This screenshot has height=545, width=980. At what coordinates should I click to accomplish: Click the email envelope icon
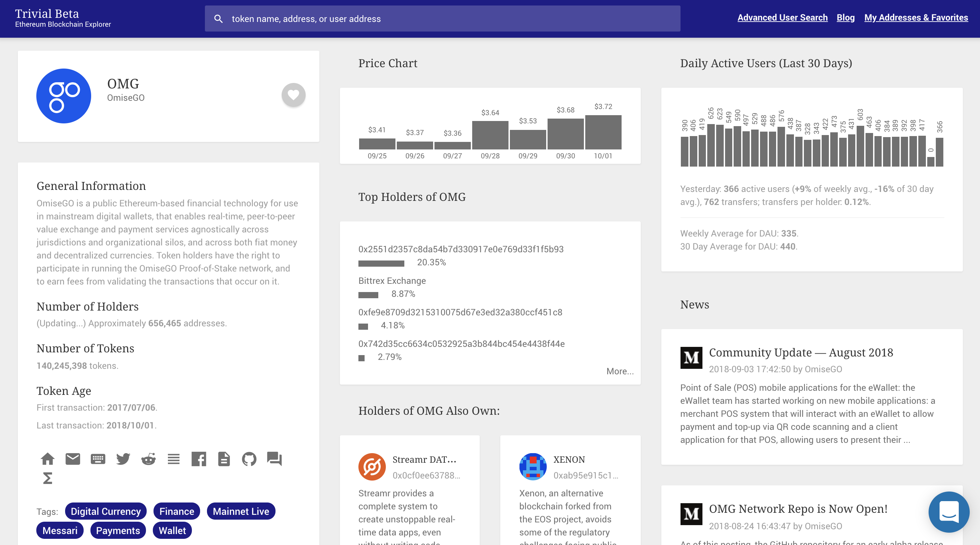73,459
